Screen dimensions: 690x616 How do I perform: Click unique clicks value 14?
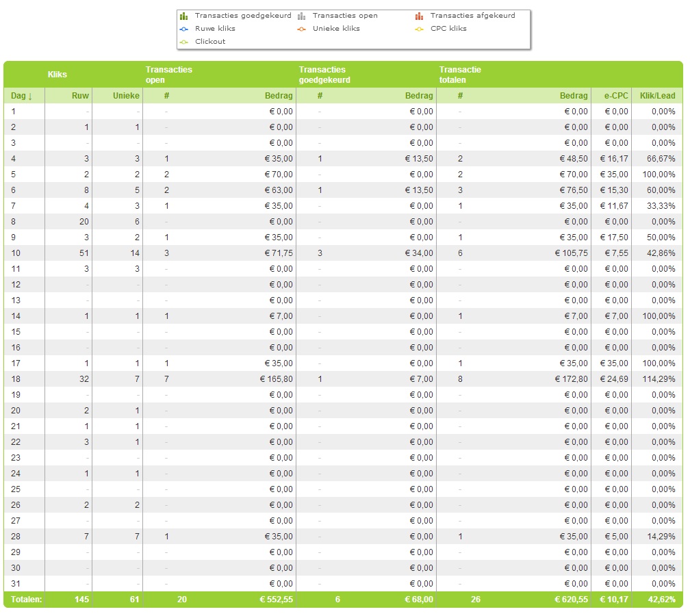point(135,253)
